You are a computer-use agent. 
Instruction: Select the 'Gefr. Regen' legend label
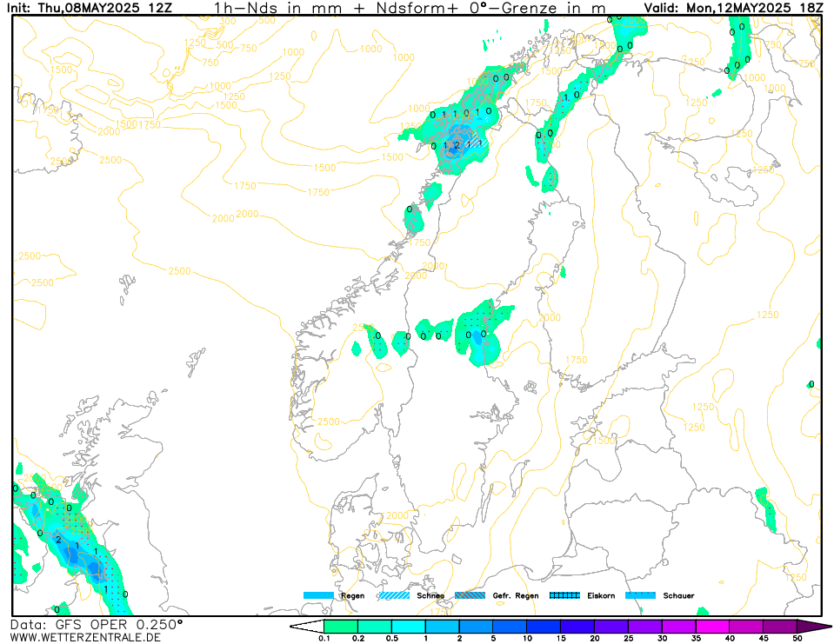[x=516, y=595]
